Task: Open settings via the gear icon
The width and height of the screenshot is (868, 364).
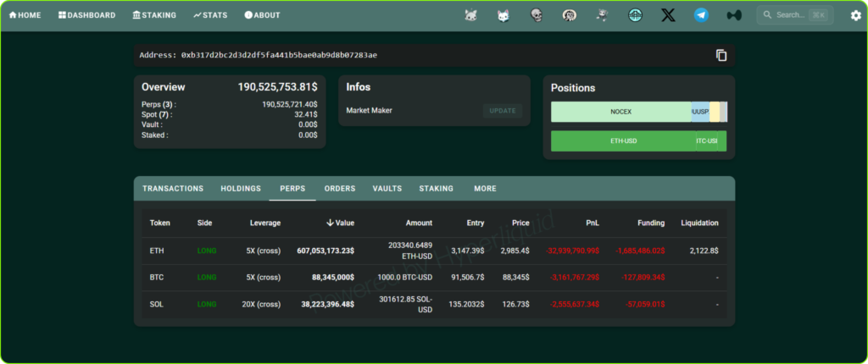Action: pos(855,15)
